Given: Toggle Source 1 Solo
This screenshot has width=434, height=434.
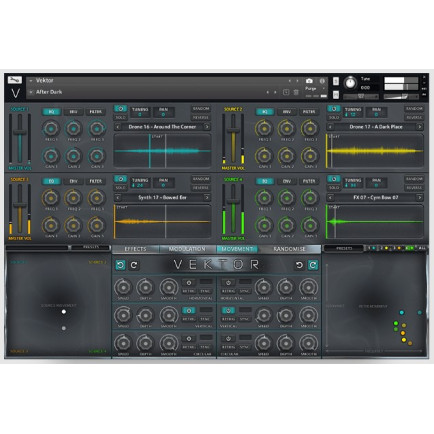Looking at the screenshot, I should [x=120, y=117].
